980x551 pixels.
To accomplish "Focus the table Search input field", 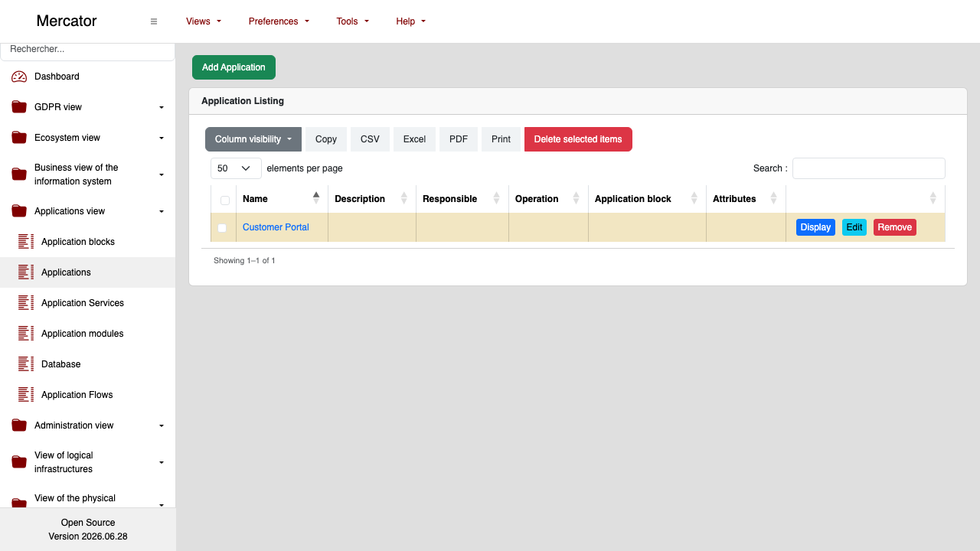I will click(869, 168).
